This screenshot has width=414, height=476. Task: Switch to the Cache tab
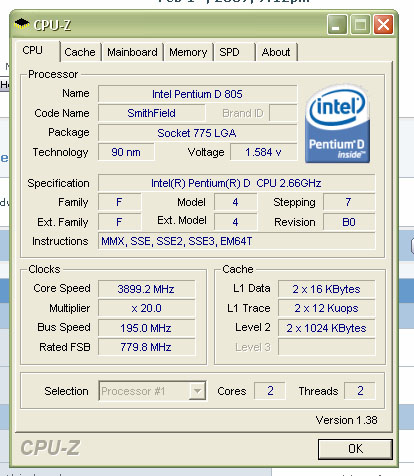(x=80, y=52)
